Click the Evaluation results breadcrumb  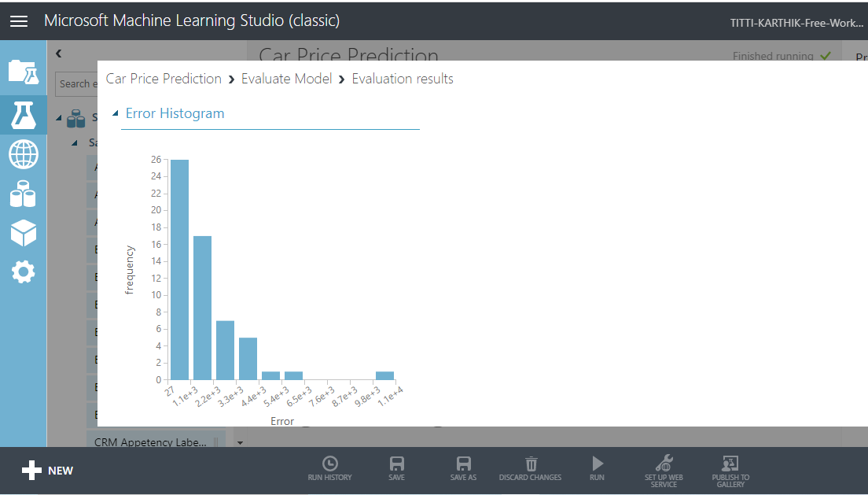coord(403,79)
